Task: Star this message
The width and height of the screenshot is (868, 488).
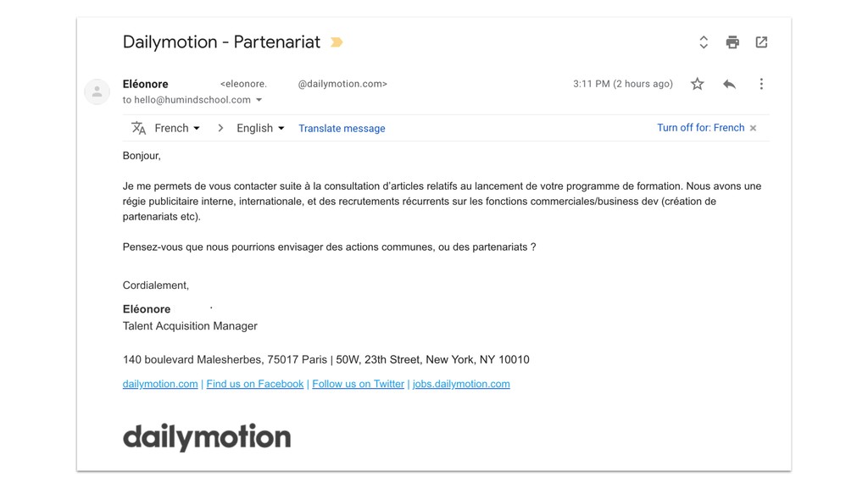Action: [697, 84]
